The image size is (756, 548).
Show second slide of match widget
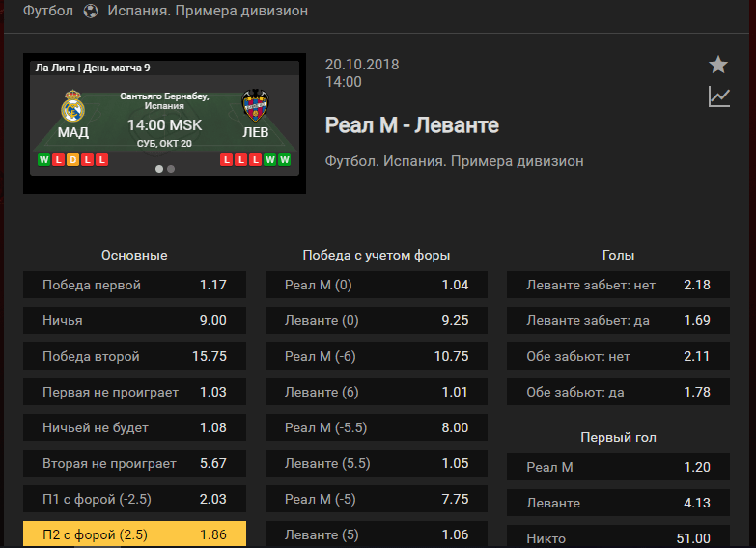pyautogui.click(x=171, y=169)
